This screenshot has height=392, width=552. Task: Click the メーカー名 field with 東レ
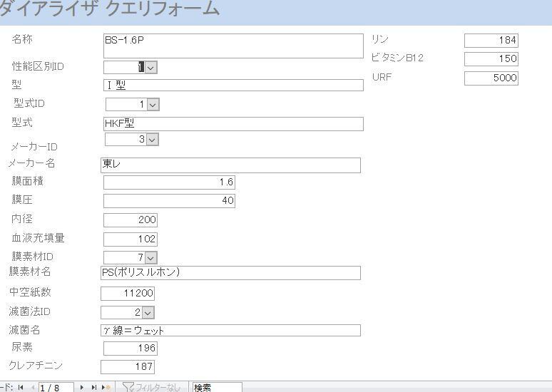(230, 165)
